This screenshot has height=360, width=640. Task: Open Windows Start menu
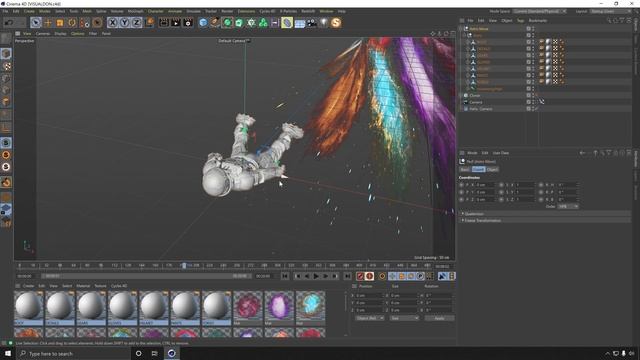[8, 353]
